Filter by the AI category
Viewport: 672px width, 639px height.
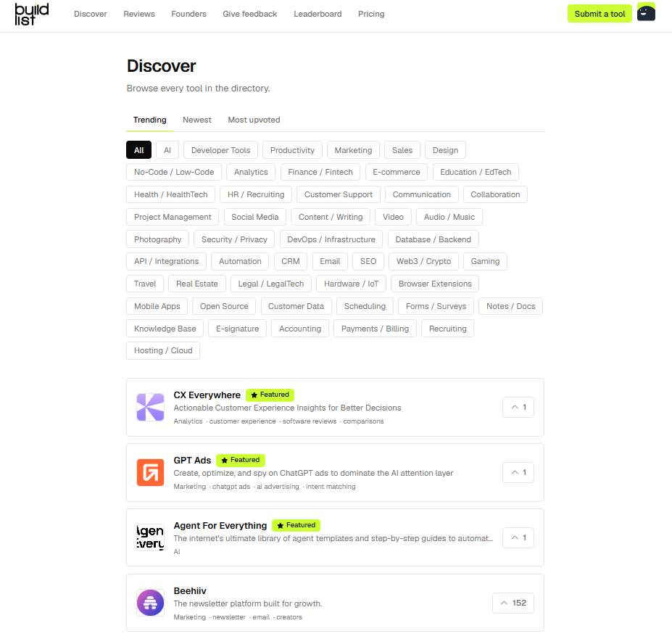coord(167,150)
